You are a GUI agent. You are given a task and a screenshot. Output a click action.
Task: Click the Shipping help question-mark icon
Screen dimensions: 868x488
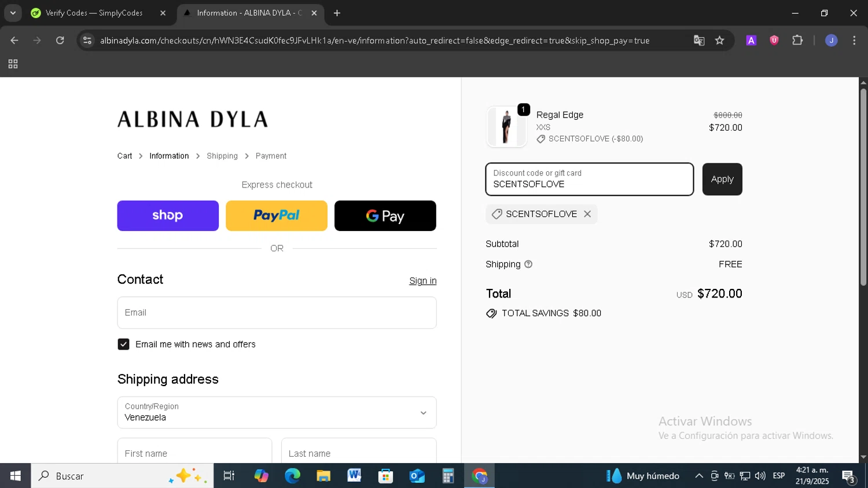pos(528,265)
